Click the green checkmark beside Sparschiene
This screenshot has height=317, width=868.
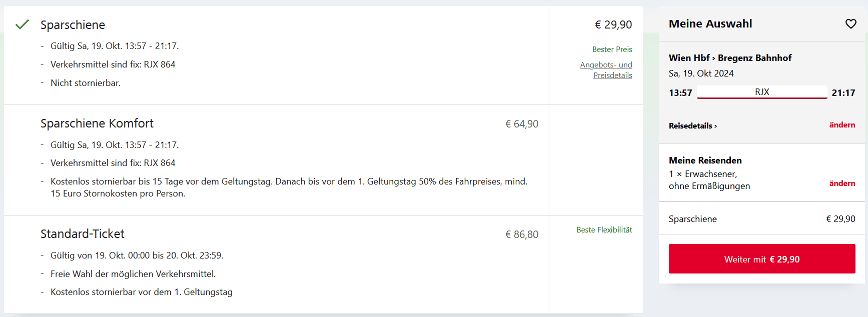tap(22, 24)
